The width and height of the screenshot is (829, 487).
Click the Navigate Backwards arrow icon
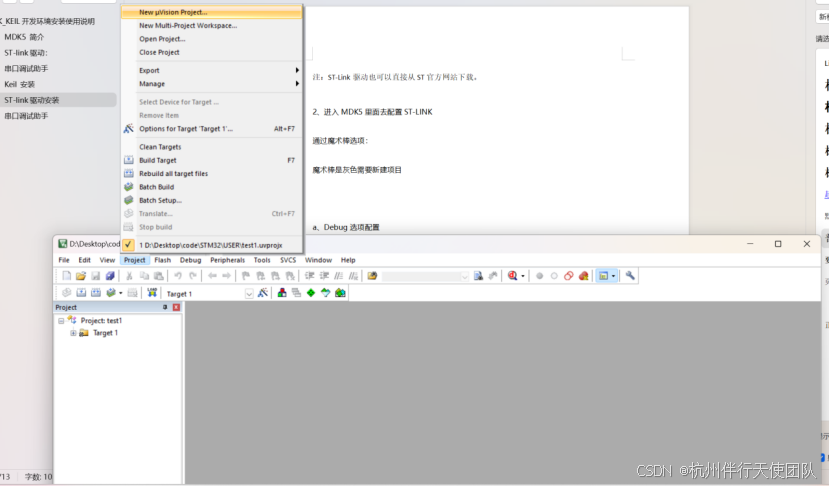pyautogui.click(x=212, y=275)
